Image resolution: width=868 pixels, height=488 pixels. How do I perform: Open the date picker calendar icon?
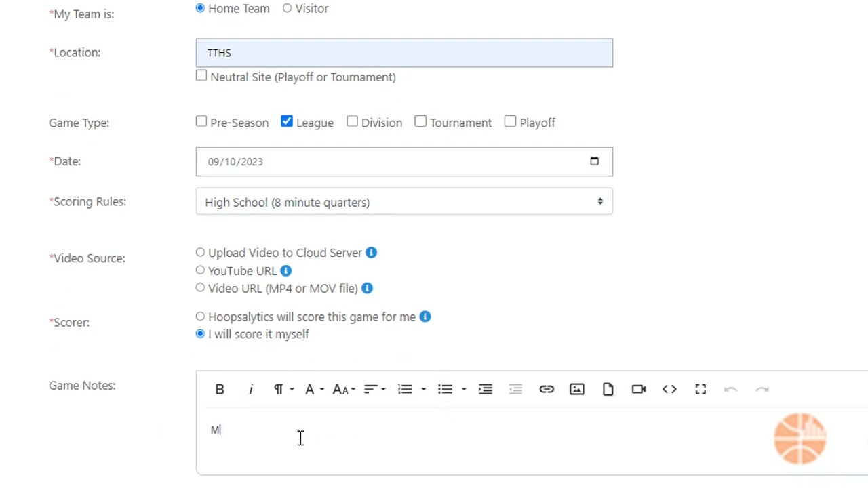tap(594, 161)
